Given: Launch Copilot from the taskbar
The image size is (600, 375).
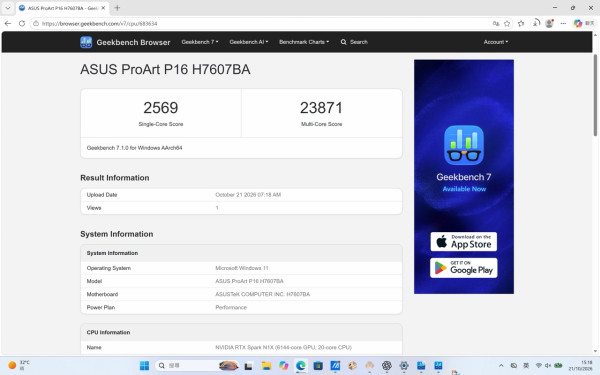Looking at the screenshot, I should pos(283,366).
